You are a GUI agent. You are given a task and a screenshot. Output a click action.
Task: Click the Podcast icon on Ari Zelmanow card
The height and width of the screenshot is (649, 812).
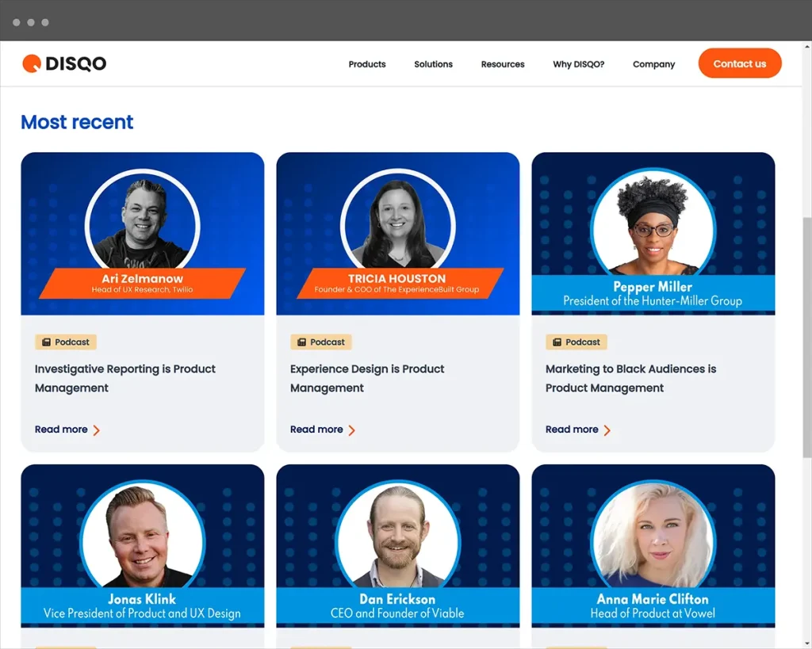47,342
